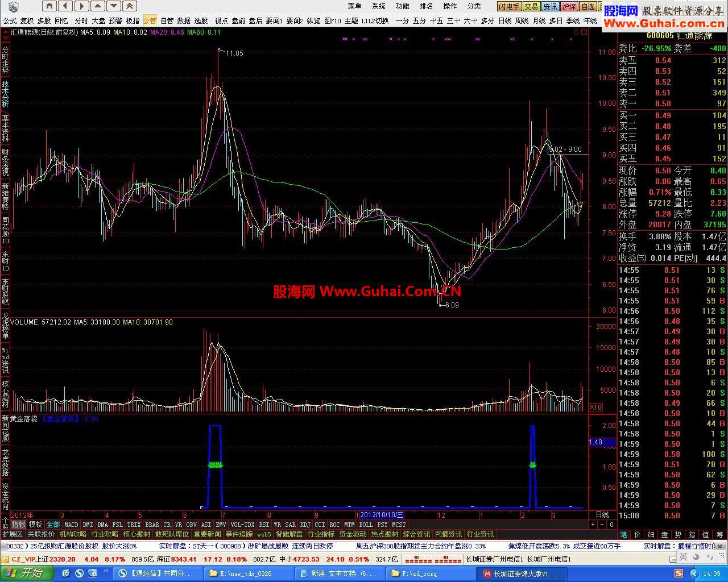Open the 功能 menu

[402, 6]
